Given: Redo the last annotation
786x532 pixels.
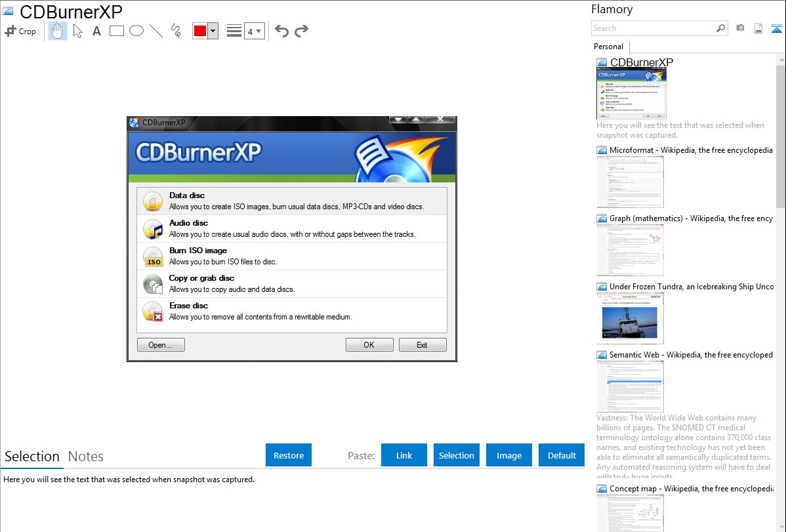Looking at the screenshot, I should click(x=301, y=31).
